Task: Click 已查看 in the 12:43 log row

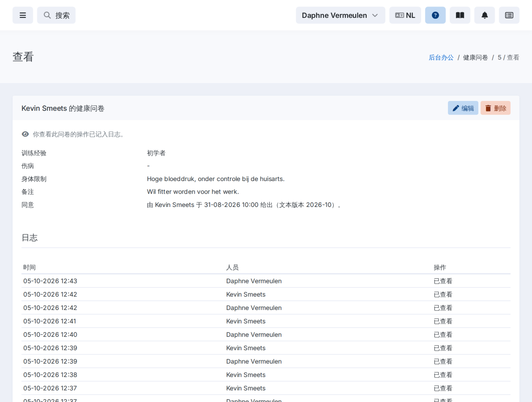Action: pos(443,281)
